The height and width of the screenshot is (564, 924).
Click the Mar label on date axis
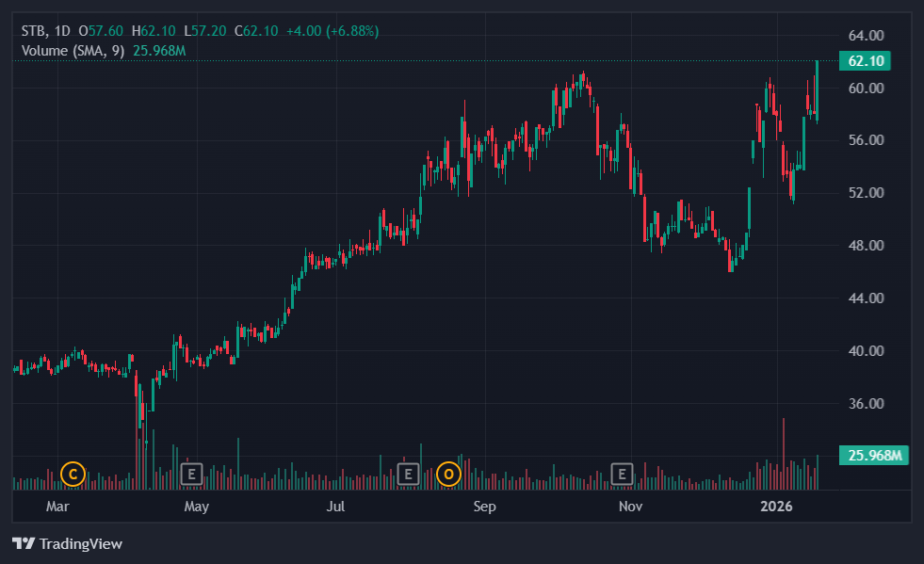click(x=57, y=506)
